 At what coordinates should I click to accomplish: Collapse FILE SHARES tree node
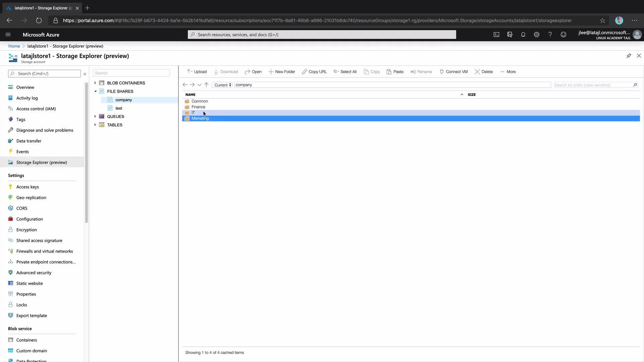pos(95,91)
